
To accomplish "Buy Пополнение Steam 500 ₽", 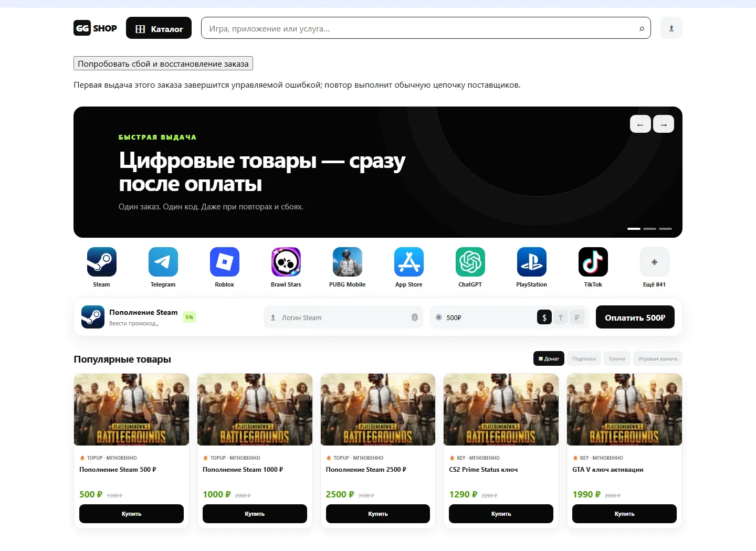I will (x=131, y=514).
